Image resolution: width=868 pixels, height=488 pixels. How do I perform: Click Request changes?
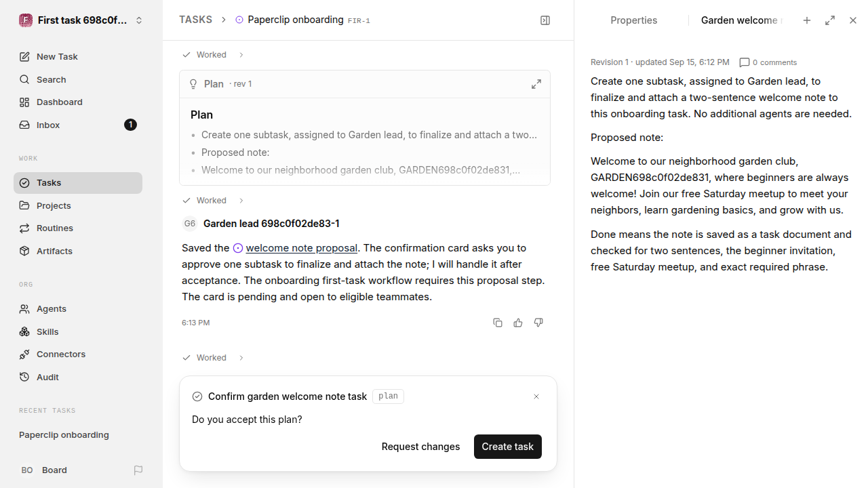[x=420, y=447]
